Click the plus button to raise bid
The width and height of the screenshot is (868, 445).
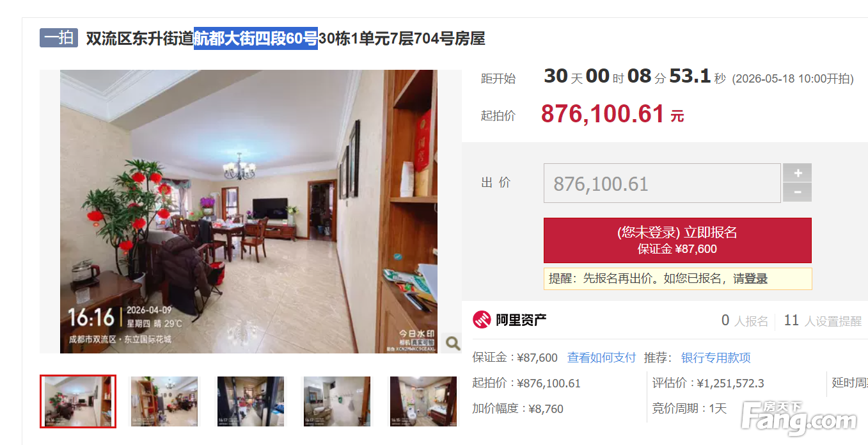pyautogui.click(x=797, y=173)
